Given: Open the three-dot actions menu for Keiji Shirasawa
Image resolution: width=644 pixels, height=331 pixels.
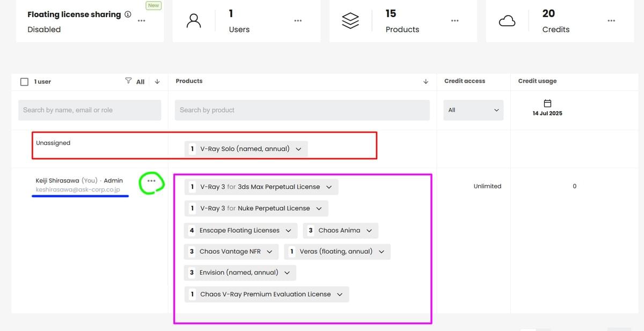Looking at the screenshot, I should tap(151, 181).
